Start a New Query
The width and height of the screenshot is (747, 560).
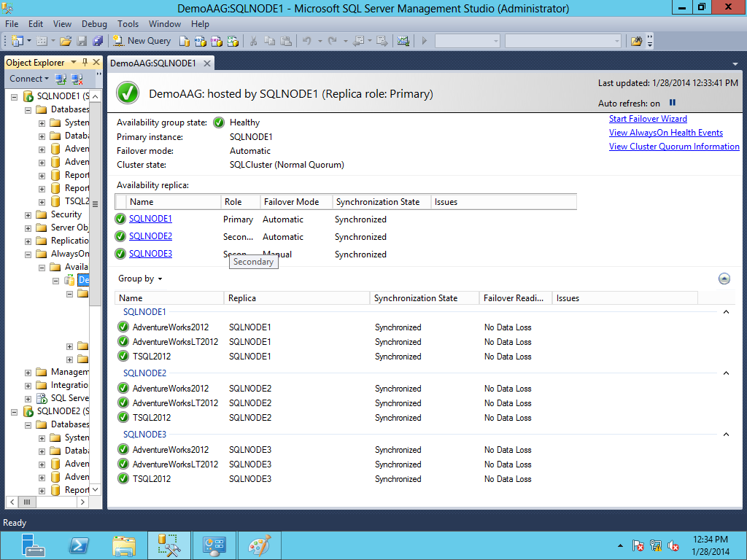(142, 41)
